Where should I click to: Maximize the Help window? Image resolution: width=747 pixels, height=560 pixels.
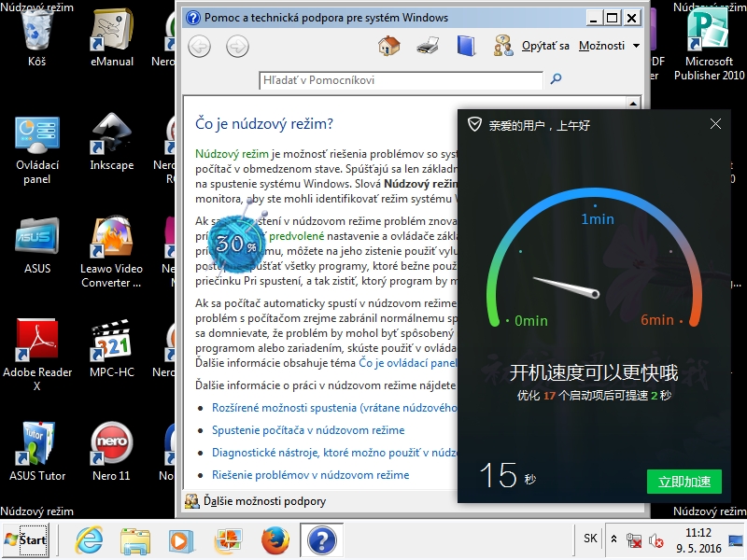coord(613,19)
